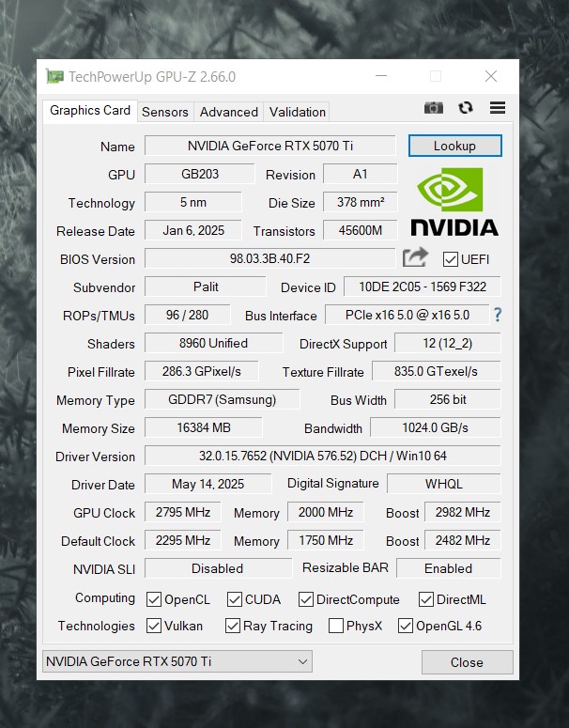The height and width of the screenshot is (728, 569).
Task: Go to the Validation tab
Action: 297,112
